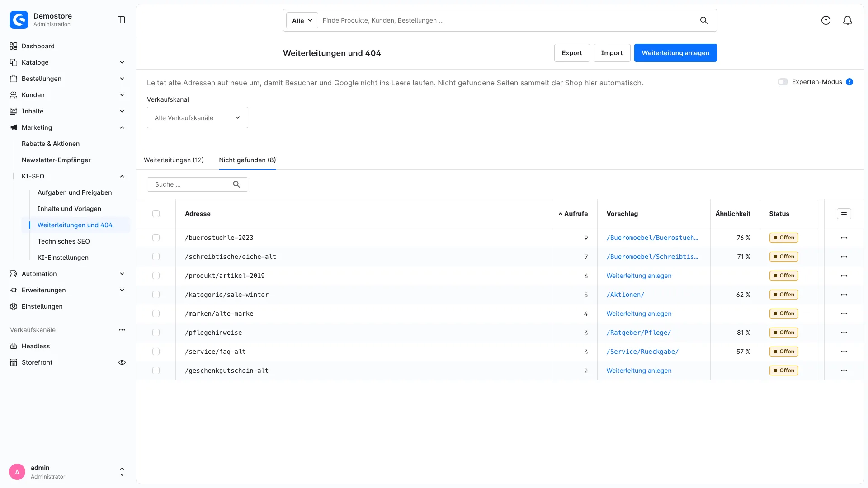Enable the Experten-Modus switch
The image size is (868, 488).
tap(783, 82)
